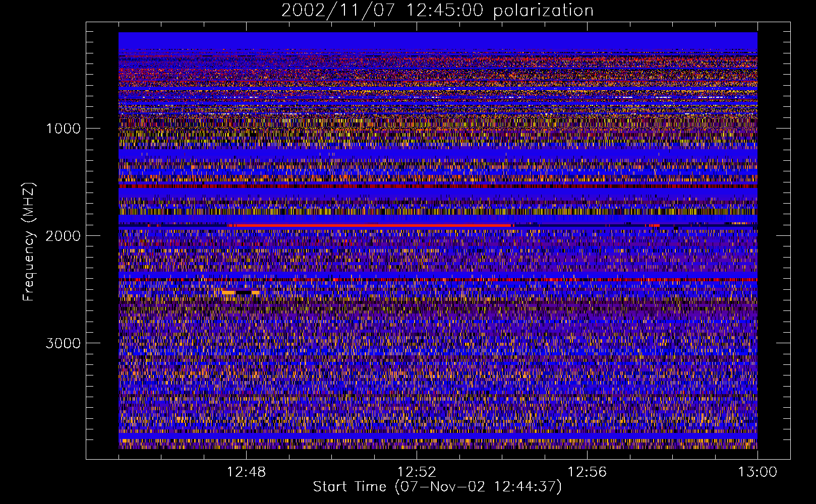
Task: Click the 13:00 time tick label
Action: [x=757, y=472]
